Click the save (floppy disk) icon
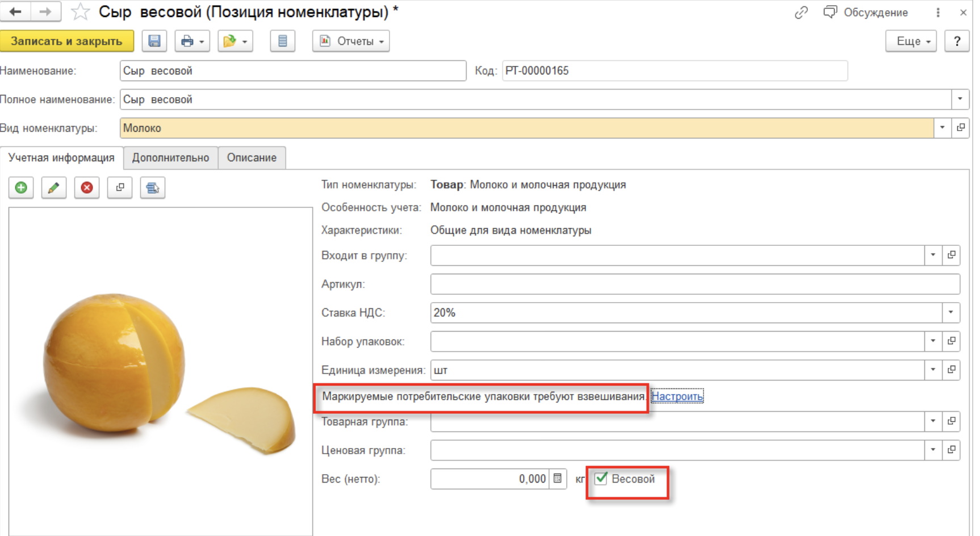The image size is (980, 536). (154, 41)
